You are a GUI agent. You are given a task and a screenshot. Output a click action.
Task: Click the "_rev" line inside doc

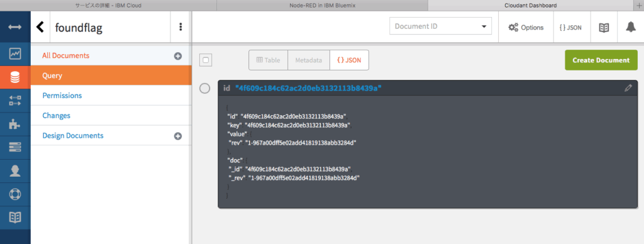tap(294, 177)
